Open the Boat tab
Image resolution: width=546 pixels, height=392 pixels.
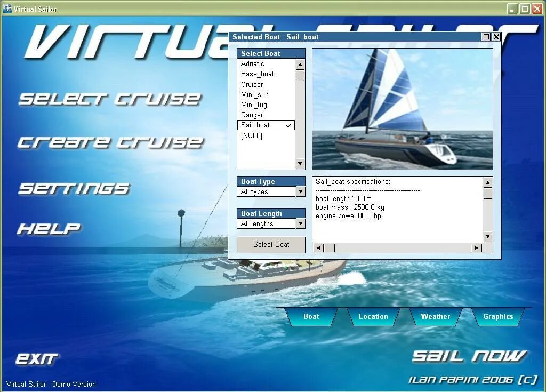click(x=311, y=316)
